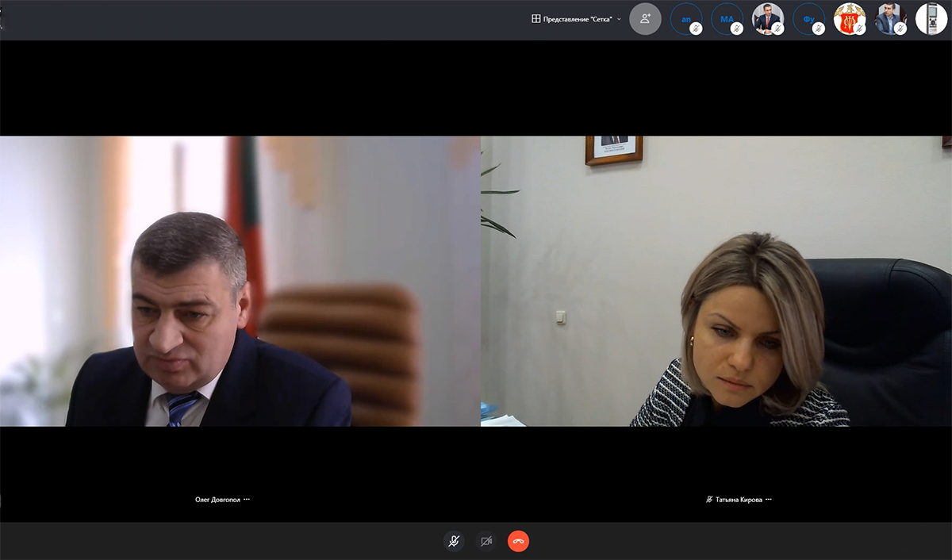Click the red coat of arms avatar
The width and height of the screenshot is (952, 560).
click(849, 18)
